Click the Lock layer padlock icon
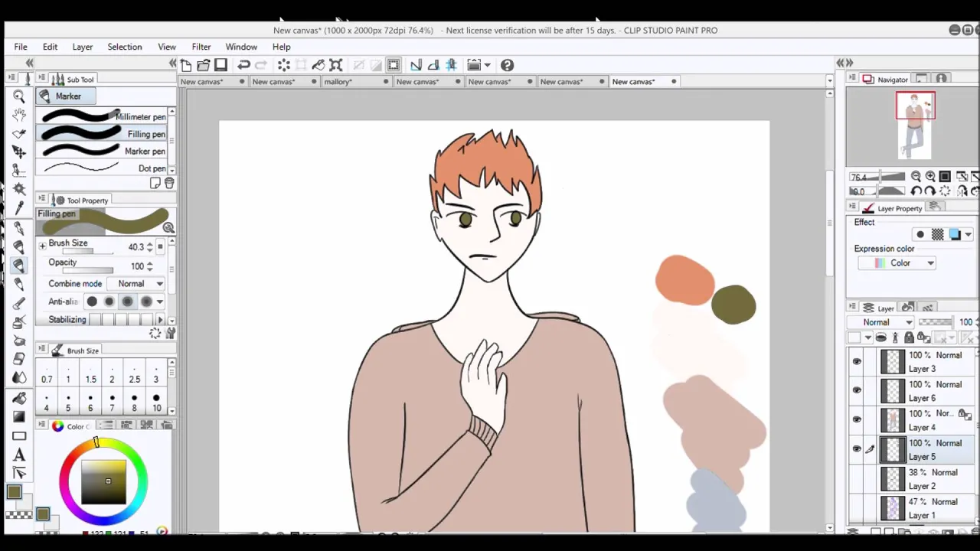Image resolution: width=980 pixels, height=551 pixels. 909,337
